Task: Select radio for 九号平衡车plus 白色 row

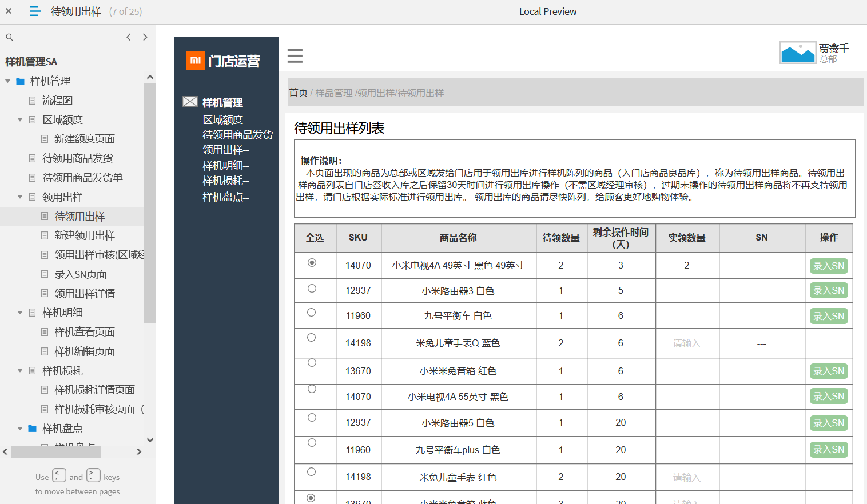Action: point(312,443)
